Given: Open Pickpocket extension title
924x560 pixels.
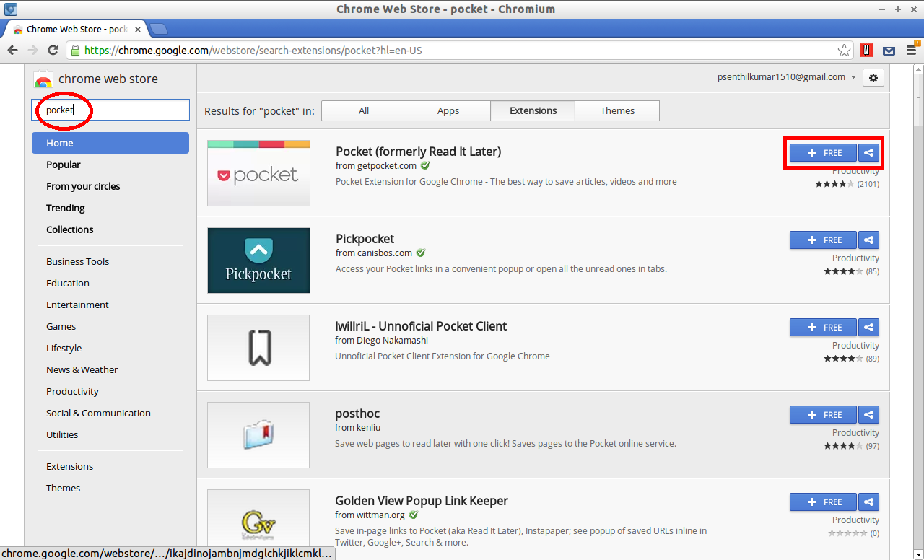Looking at the screenshot, I should click(365, 239).
